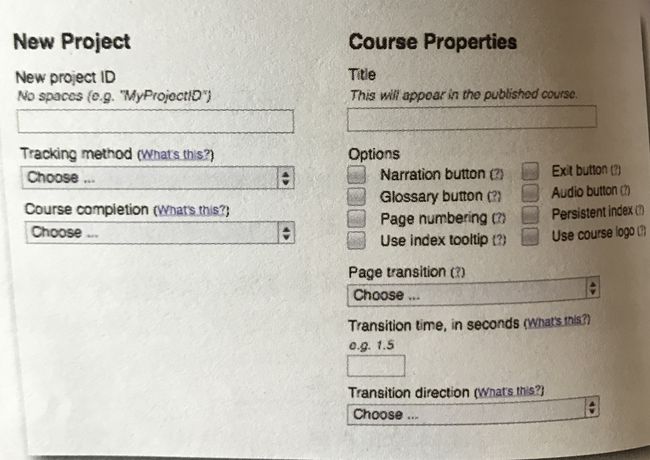Enable the Exit button checkbox

click(530, 171)
